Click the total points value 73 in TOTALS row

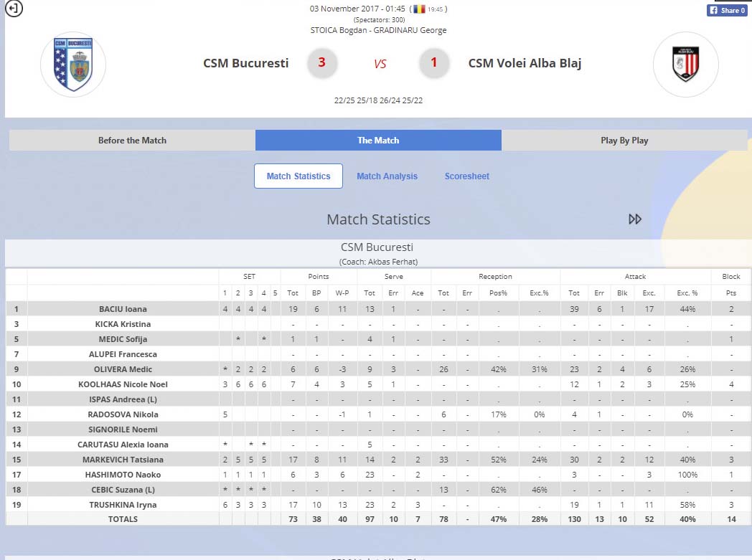(x=293, y=519)
